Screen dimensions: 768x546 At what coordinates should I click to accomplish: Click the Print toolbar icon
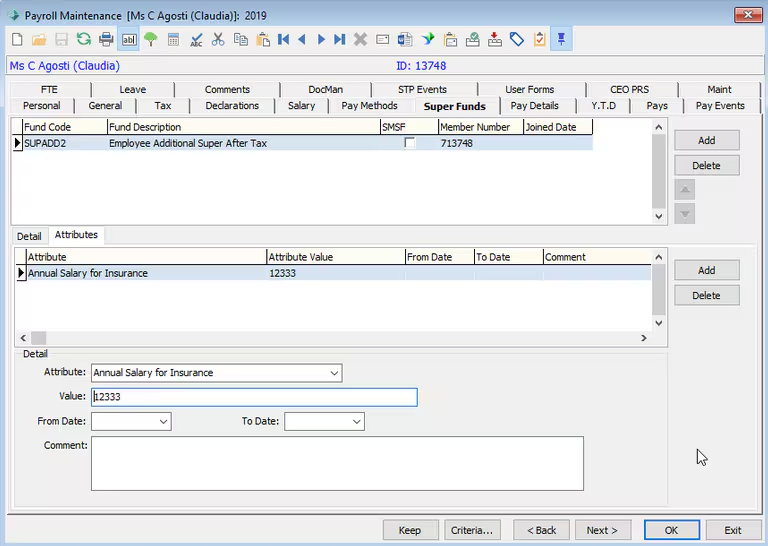106,39
